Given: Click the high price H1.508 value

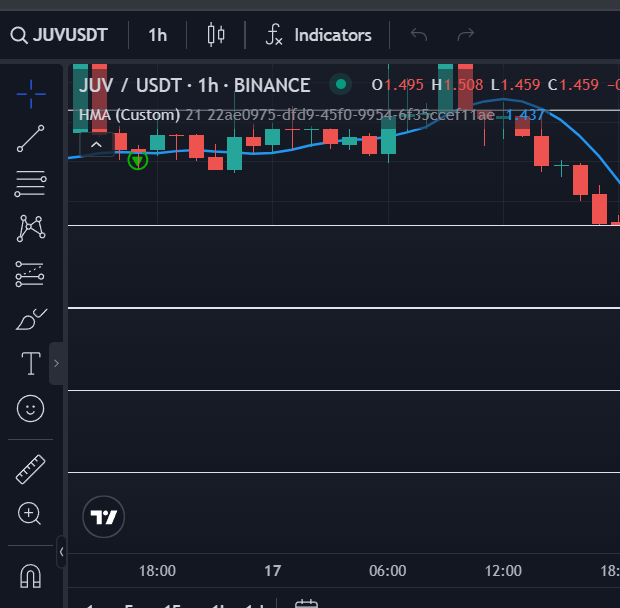Looking at the screenshot, I should (457, 85).
